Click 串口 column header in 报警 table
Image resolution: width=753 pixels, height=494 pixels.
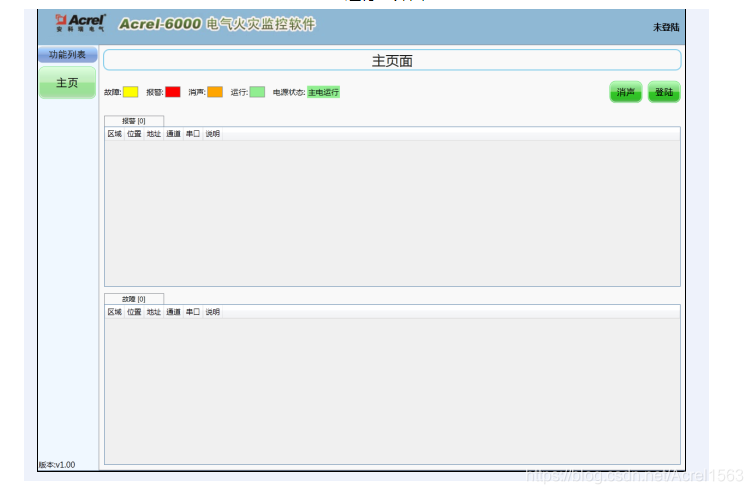tap(193, 134)
